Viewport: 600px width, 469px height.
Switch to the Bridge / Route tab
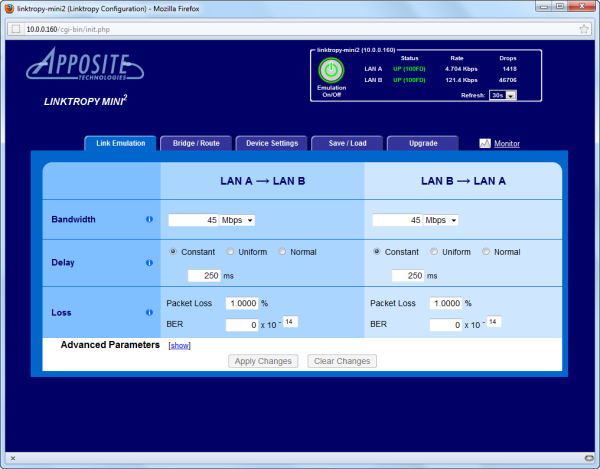click(x=196, y=143)
